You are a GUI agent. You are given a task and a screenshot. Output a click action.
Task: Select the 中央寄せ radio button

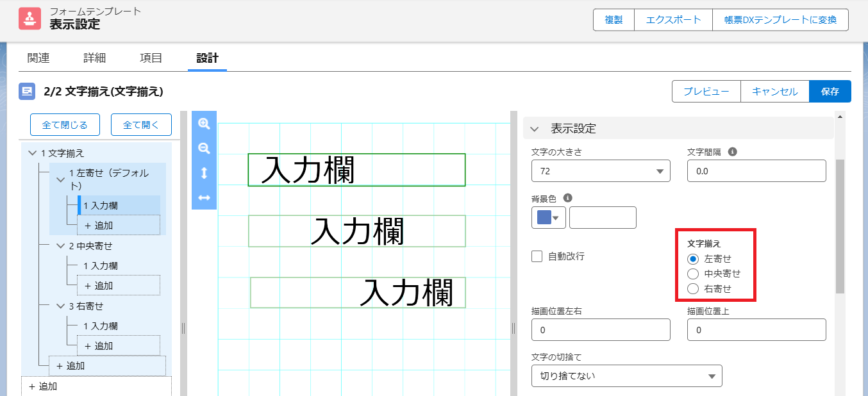pyautogui.click(x=692, y=274)
